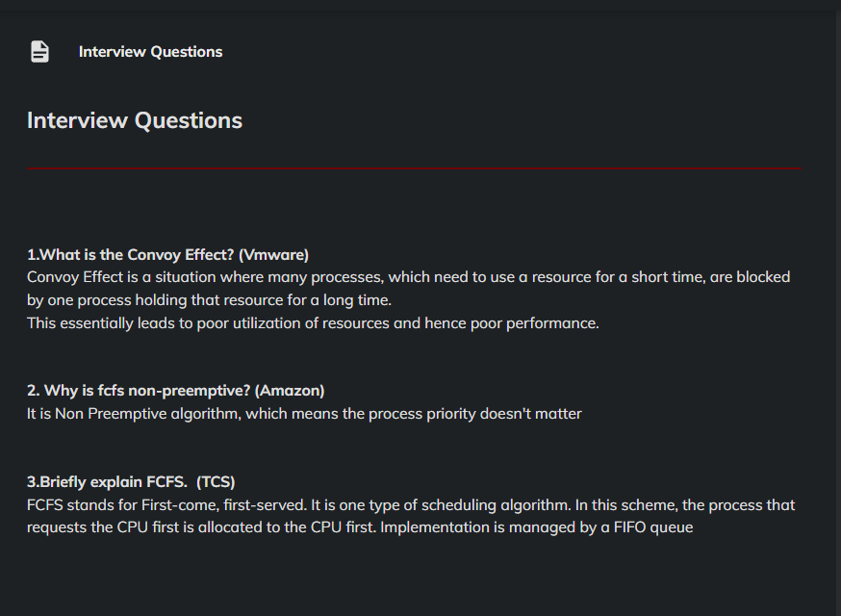Click the line about poor utilization of resources
Viewport: 841px width, 616px height.
(313, 323)
